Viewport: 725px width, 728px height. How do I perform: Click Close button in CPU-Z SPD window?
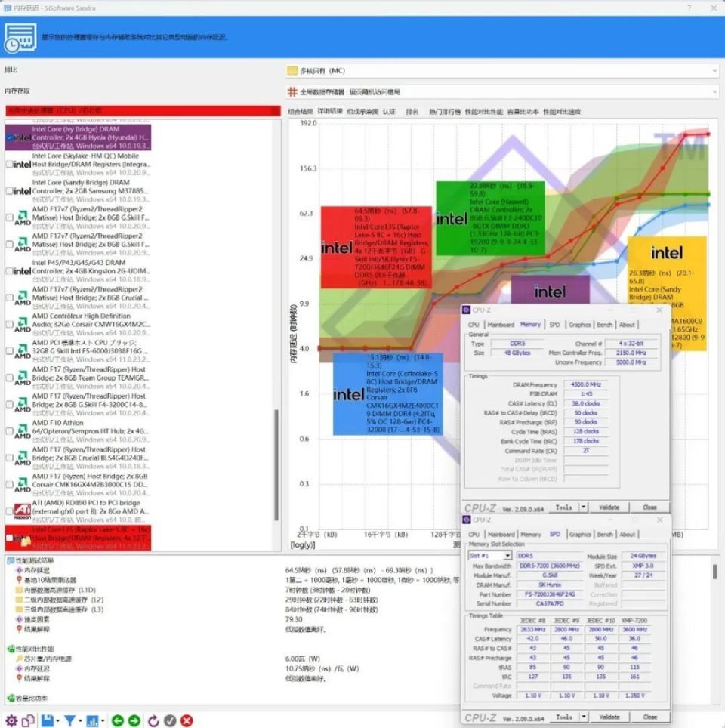(x=649, y=717)
